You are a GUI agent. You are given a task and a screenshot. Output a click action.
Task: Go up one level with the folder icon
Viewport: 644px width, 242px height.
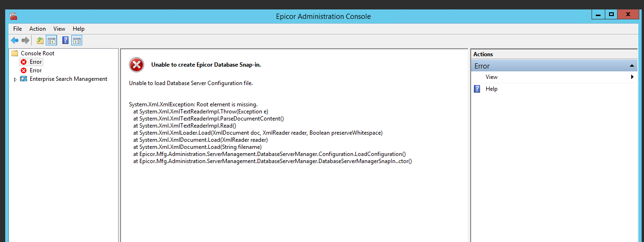click(x=40, y=41)
